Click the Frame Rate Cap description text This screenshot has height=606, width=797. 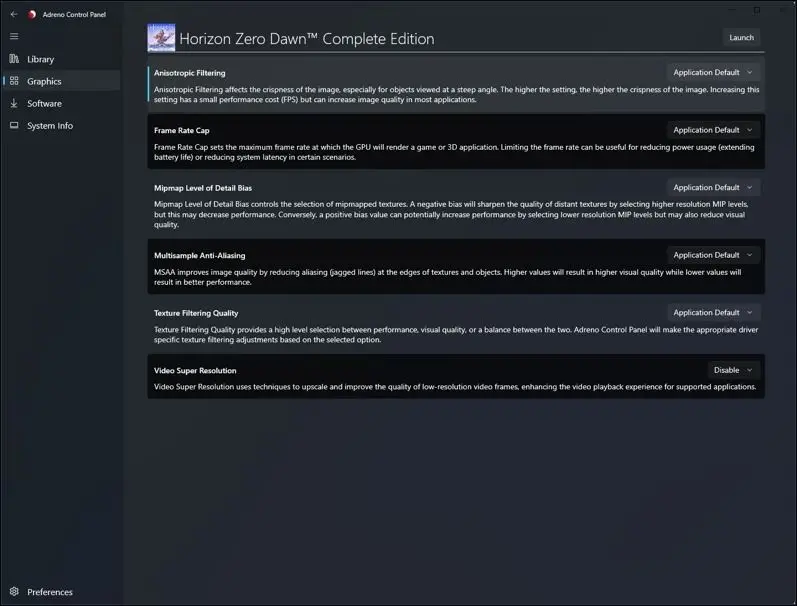coord(454,152)
